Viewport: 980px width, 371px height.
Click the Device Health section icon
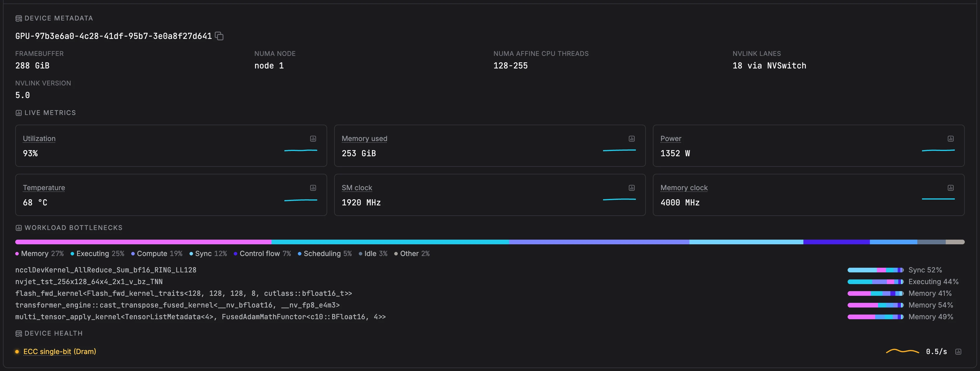(x=19, y=333)
